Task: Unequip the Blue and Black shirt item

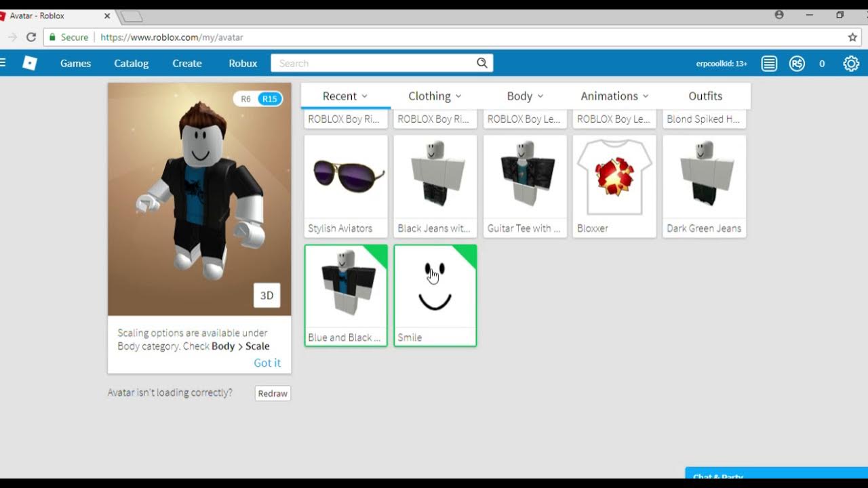Action: (x=346, y=296)
